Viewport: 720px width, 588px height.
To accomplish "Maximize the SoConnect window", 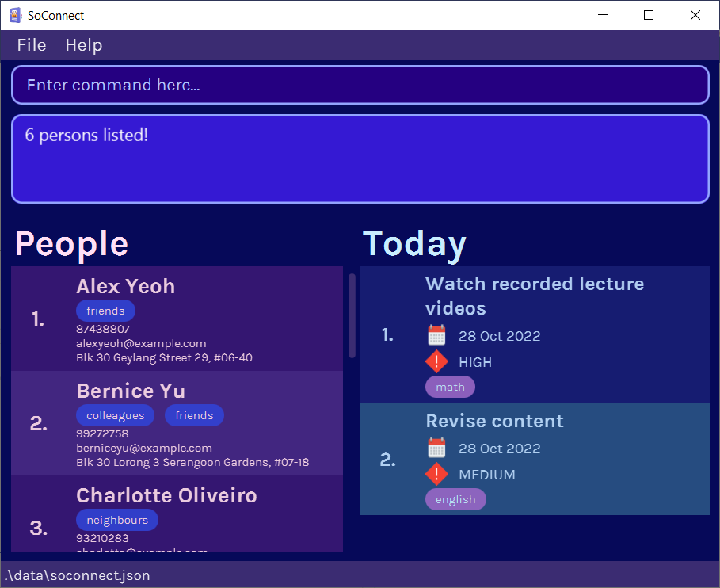I will [649, 15].
